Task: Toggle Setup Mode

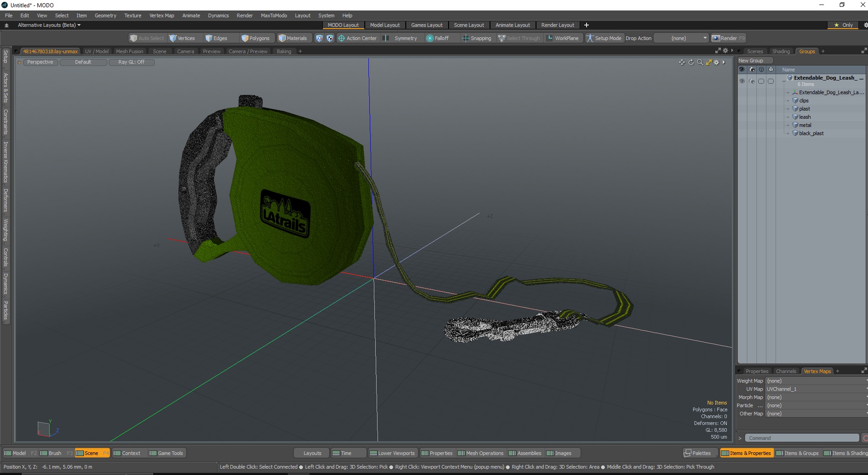Action: (604, 38)
